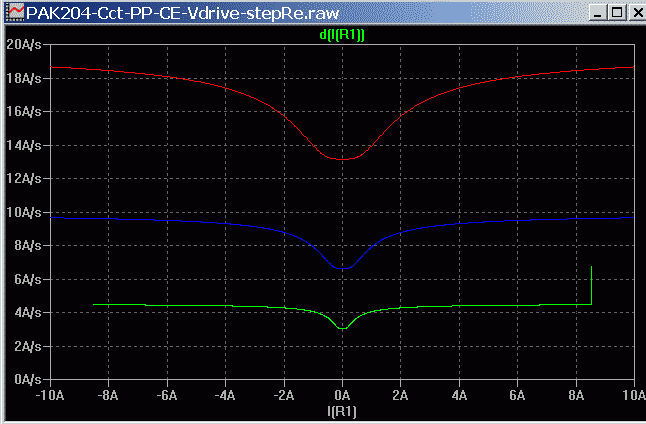The image size is (646, 424).
Task: Click the 8A/s vertical axis label
Action: pyautogui.click(x=28, y=245)
